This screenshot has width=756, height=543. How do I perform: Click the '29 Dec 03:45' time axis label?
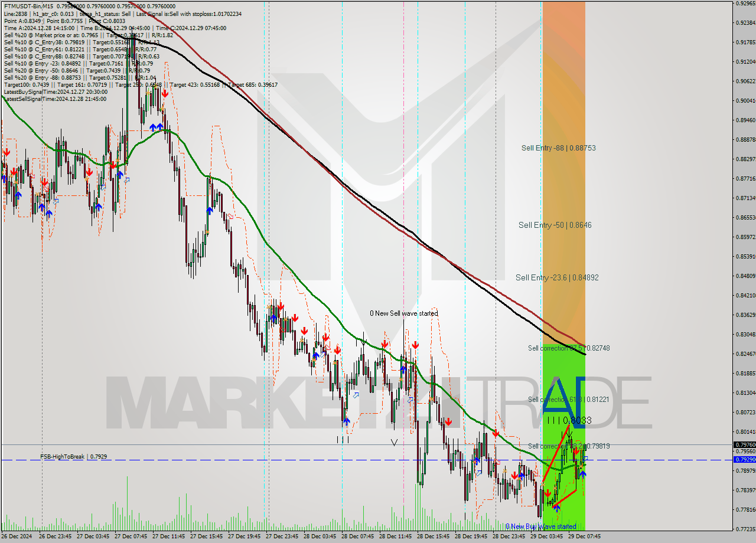tap(547, 537)
